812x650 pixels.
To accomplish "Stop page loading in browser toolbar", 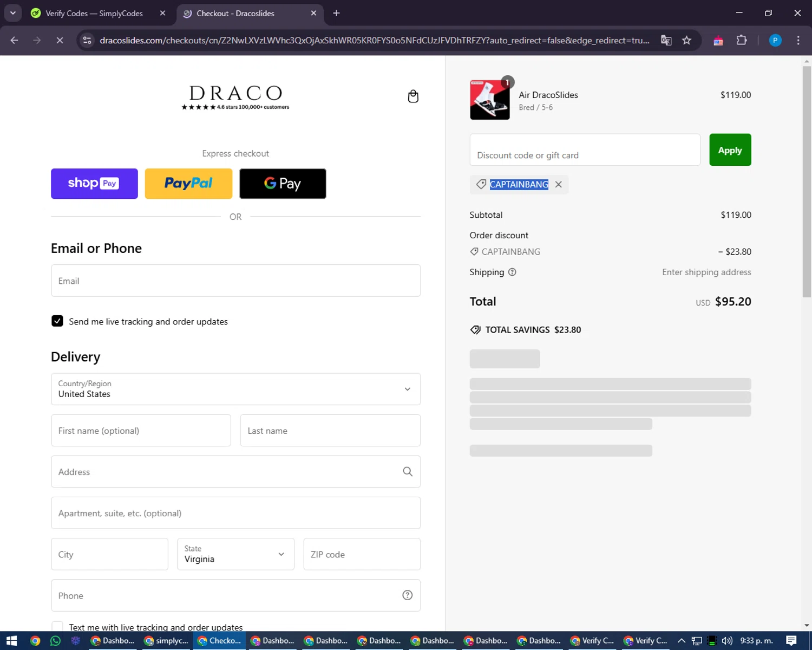I will pyautogui.click(x=60, y=41).
